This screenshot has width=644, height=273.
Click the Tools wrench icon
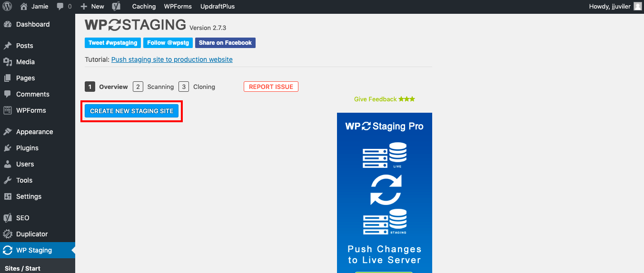coord(8,180)
